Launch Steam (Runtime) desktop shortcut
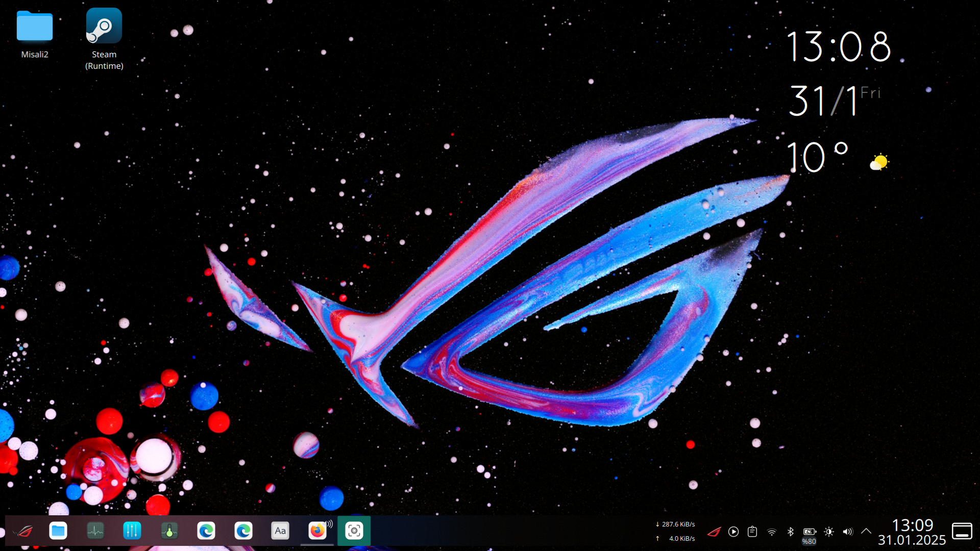The height and width of the screenshot is (551, 980). 104,40
